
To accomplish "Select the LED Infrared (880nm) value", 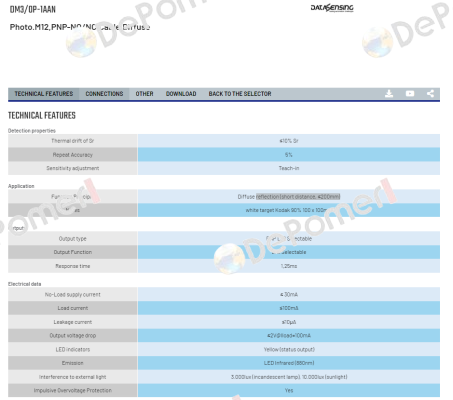I will tap(289, 363).
